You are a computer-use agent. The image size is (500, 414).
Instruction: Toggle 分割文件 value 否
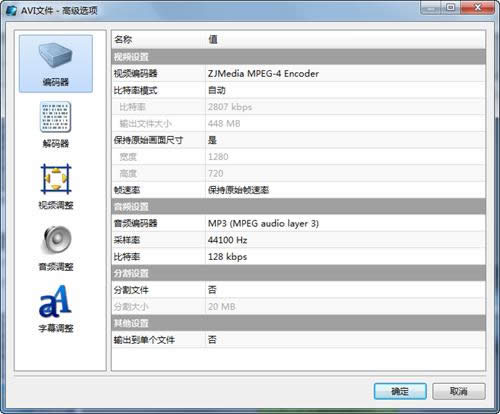[x=345, y=290]
